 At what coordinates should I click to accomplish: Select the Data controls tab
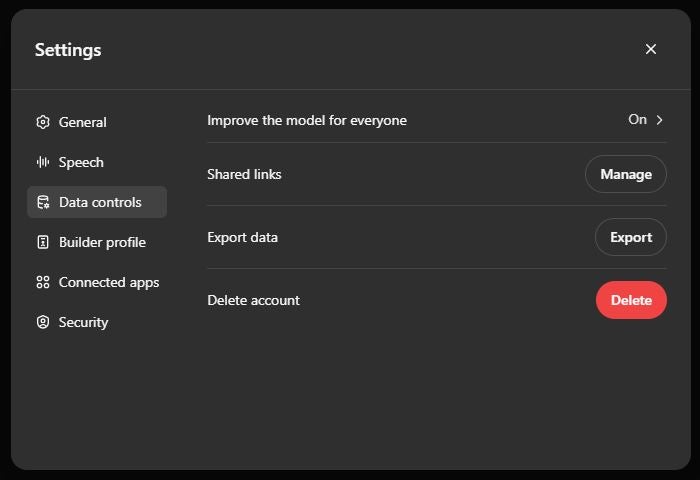click(97, 202)
